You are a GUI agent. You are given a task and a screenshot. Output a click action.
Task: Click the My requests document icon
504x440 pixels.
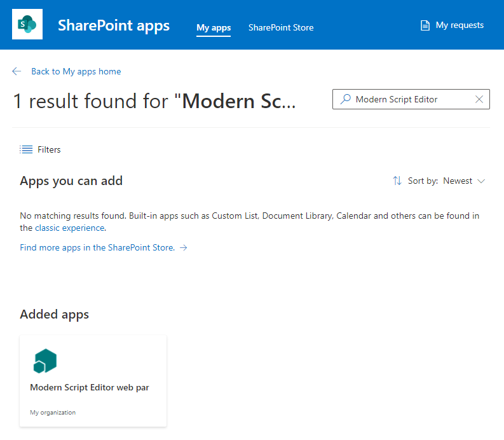coord(425,25)
